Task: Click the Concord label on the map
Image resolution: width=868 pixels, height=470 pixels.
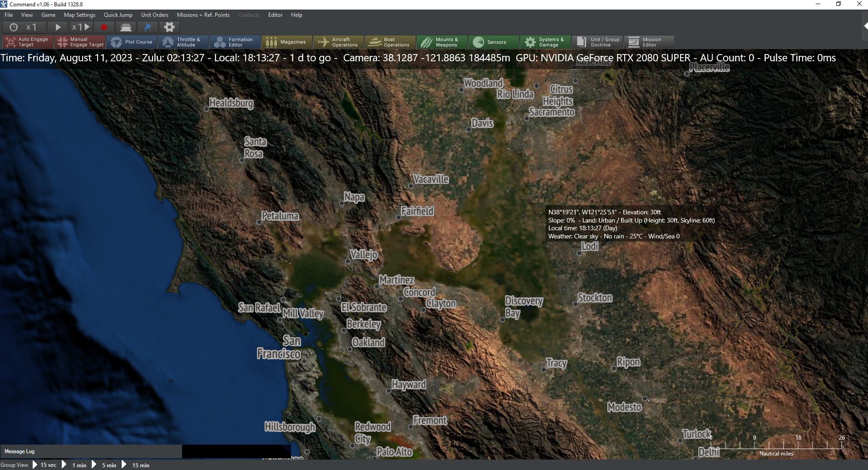Action: click(420, 292)
